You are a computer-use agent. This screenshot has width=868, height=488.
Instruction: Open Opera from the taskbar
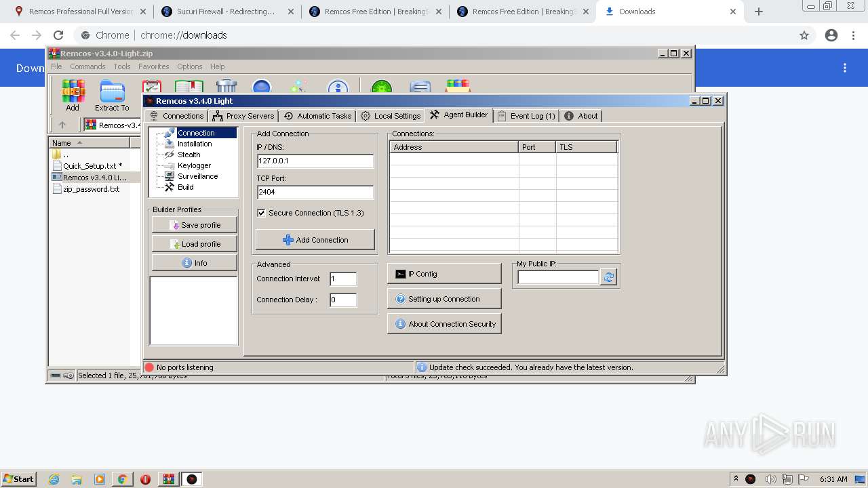145,479
